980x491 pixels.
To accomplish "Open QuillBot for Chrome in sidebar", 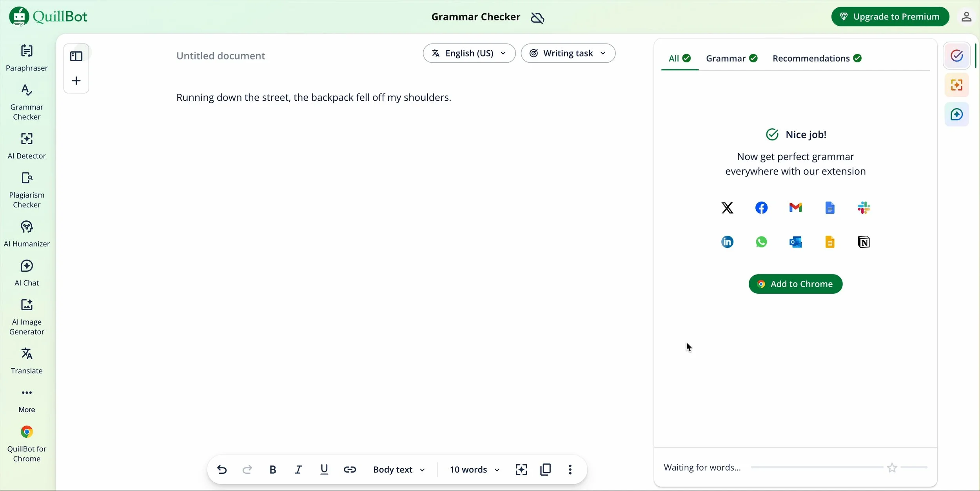I will [x=27, y=444].
